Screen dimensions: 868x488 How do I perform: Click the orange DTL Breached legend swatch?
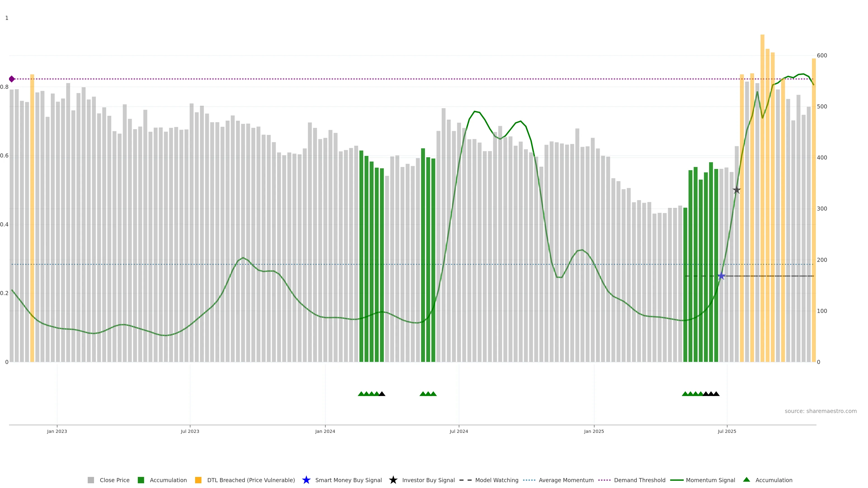(x=198, y=480)
